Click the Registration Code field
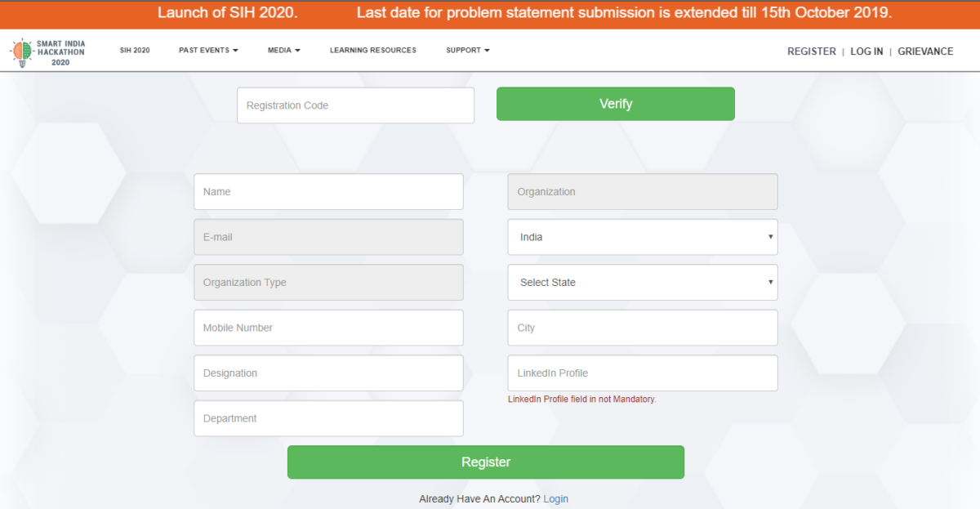 point(355,105)
